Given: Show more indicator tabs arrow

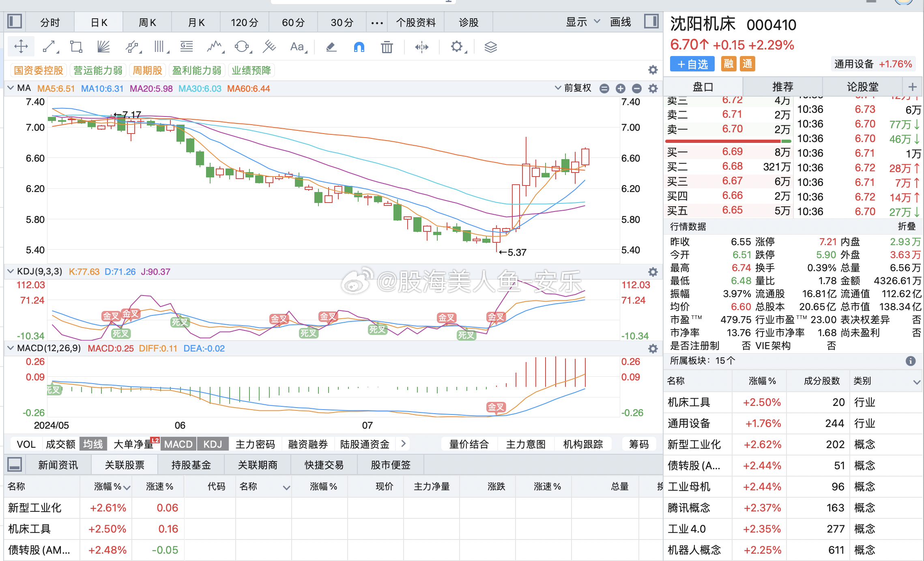Looking at the screenshot, I should coord(403,444).
